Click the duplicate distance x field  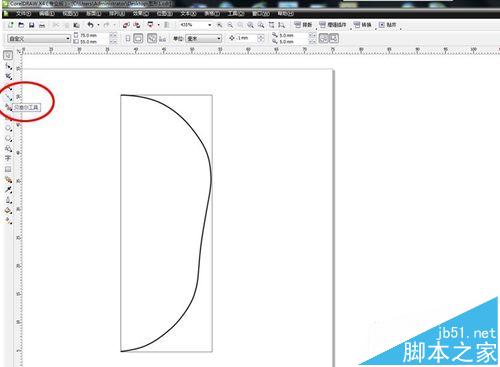point(293,35)
